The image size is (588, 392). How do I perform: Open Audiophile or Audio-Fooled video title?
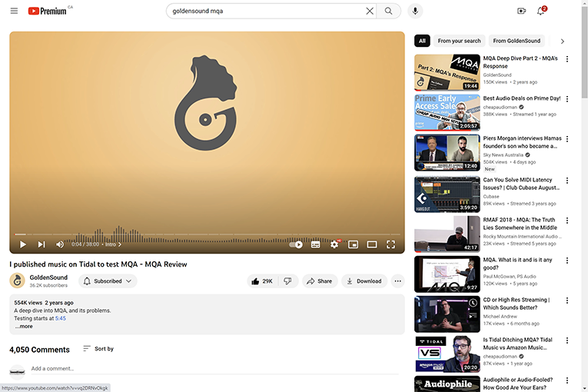(518, 384)
